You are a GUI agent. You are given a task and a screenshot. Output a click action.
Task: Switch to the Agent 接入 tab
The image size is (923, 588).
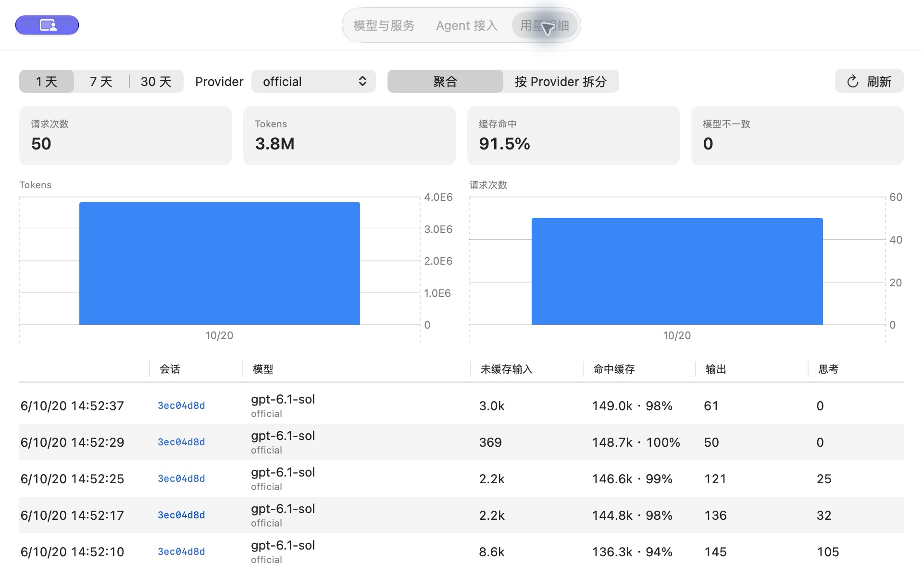[466, 25]
